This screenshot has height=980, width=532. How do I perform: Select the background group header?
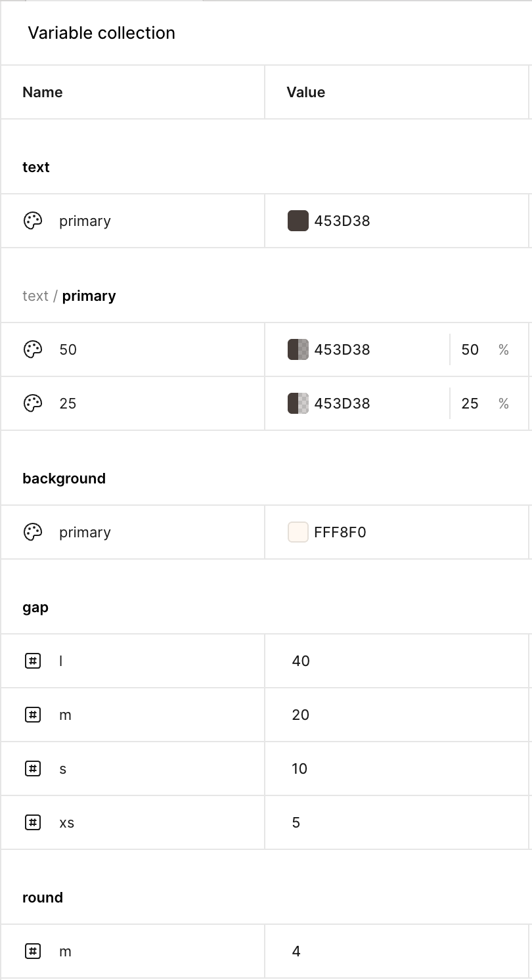click(64, 478)
